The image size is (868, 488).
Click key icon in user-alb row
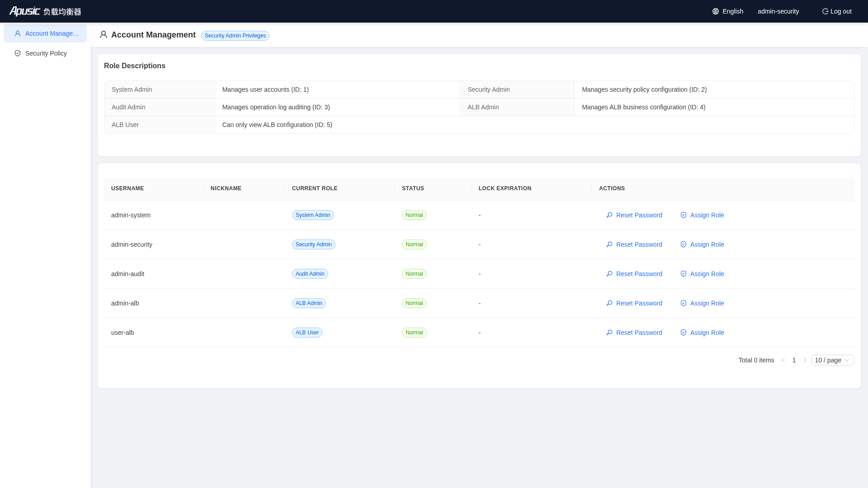tap(609, 333)
